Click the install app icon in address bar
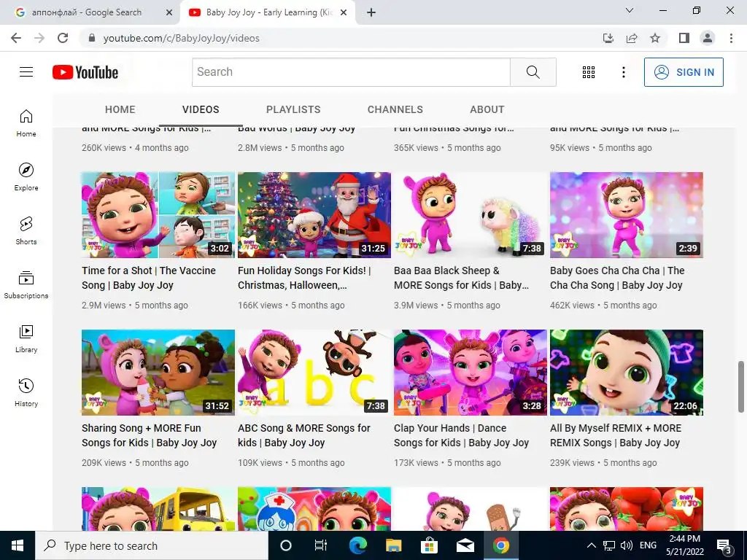This screenshot has width=747, height=560. pyautogui.click(x=608, y=38)
